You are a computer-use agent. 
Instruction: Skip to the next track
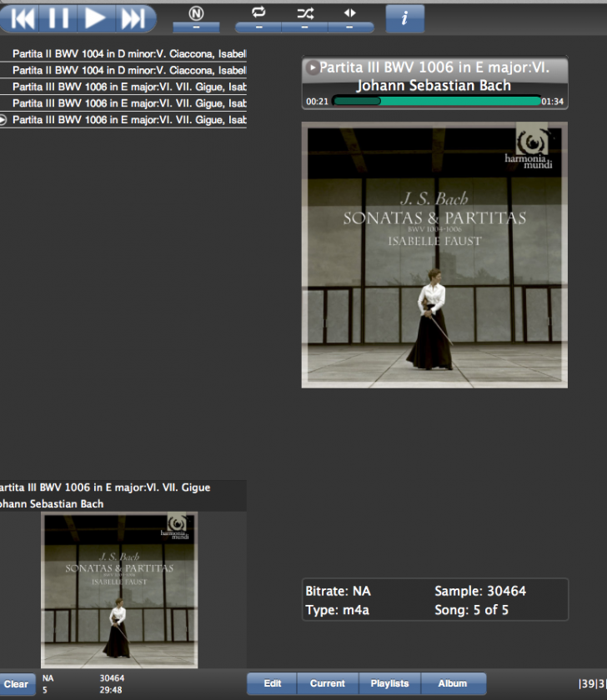(136, 18)
